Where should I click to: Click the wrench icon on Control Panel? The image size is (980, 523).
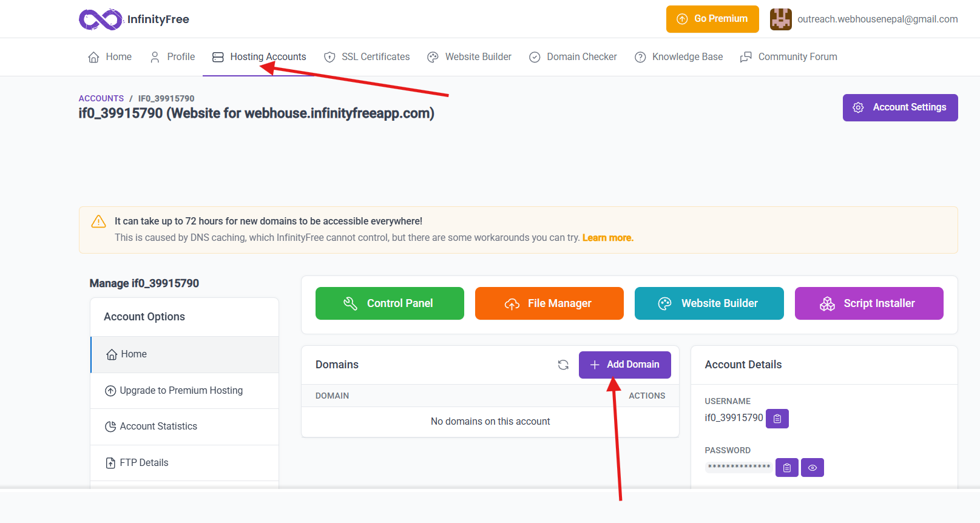coord(350,303)
